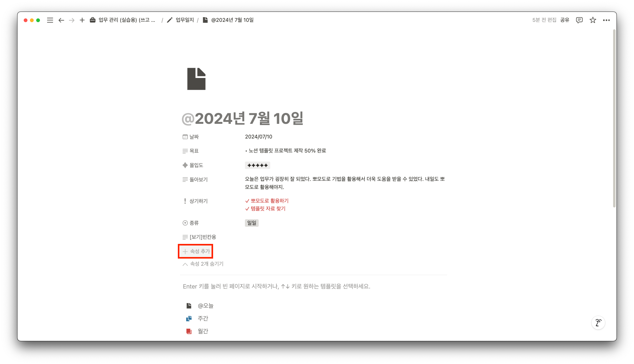Click the 2024/07/10 date value
Image resolution: width=634 pixels, height=364 pixels.
(x=258, y=137)
